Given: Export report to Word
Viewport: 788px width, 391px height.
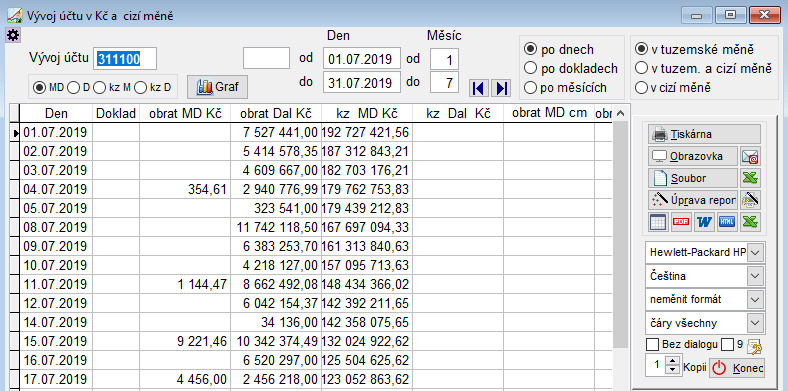Looking at the screenshot, I should [705, 222].
